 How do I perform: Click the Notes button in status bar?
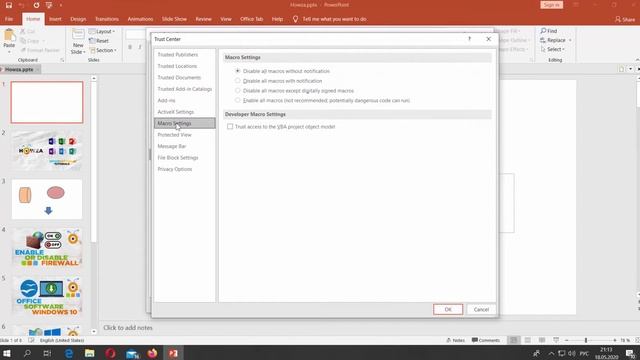pos(456,340)
